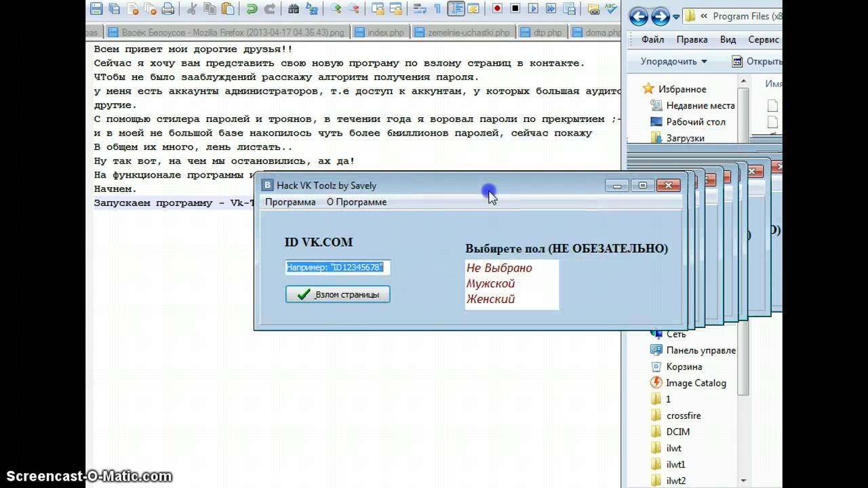This screenshot has height=488, width=868.
Task: Click the navigation pane scroll up arrow
Action: pos(744,82)
